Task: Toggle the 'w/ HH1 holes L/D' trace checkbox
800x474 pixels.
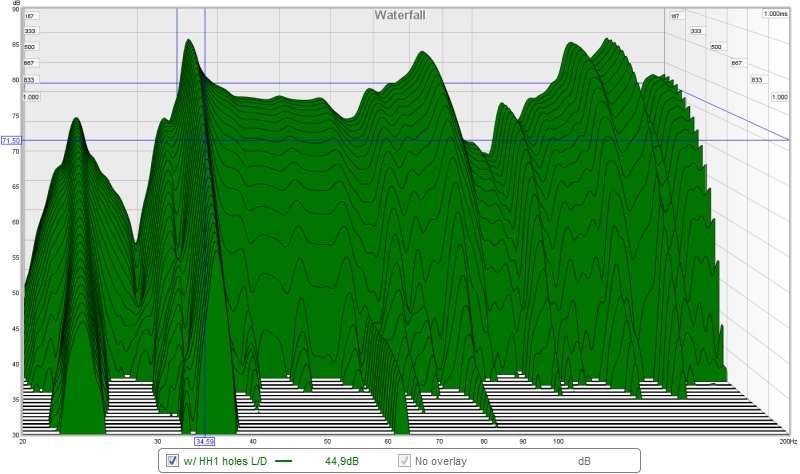Action: click(172, 461)
